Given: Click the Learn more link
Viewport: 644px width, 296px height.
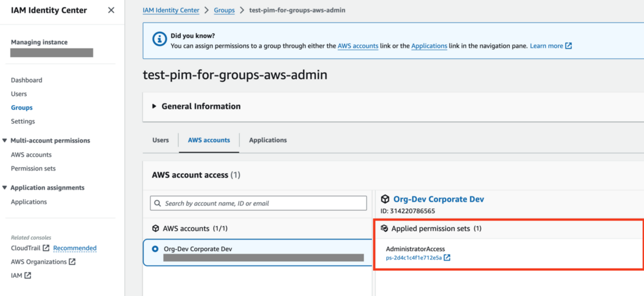Looking at the screenshot, I should tap(546, 46).
